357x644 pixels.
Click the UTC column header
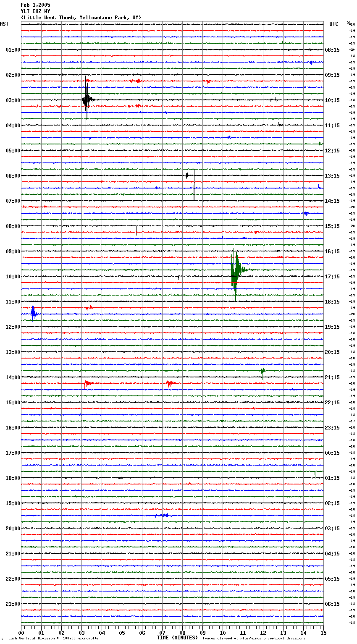click(333, 24)
